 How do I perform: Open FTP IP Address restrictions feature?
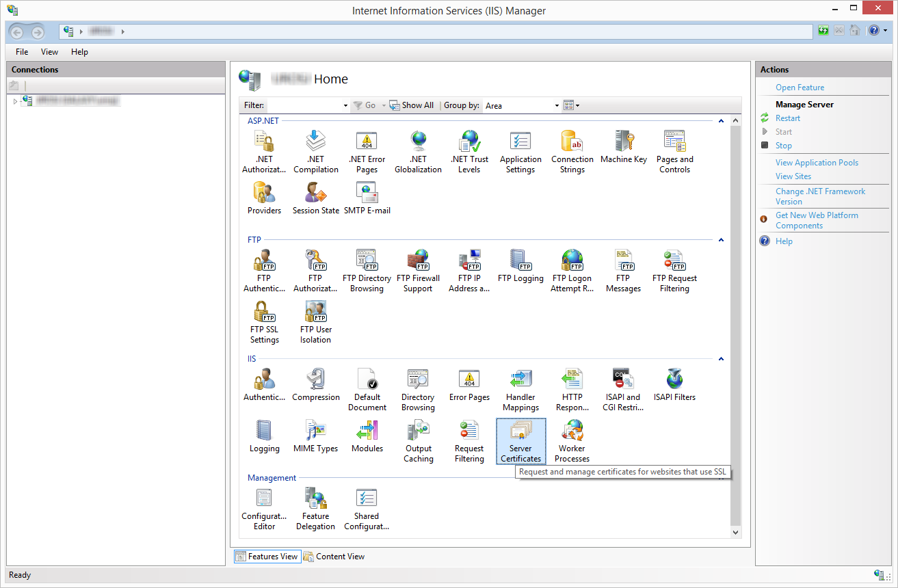(469, 271)
